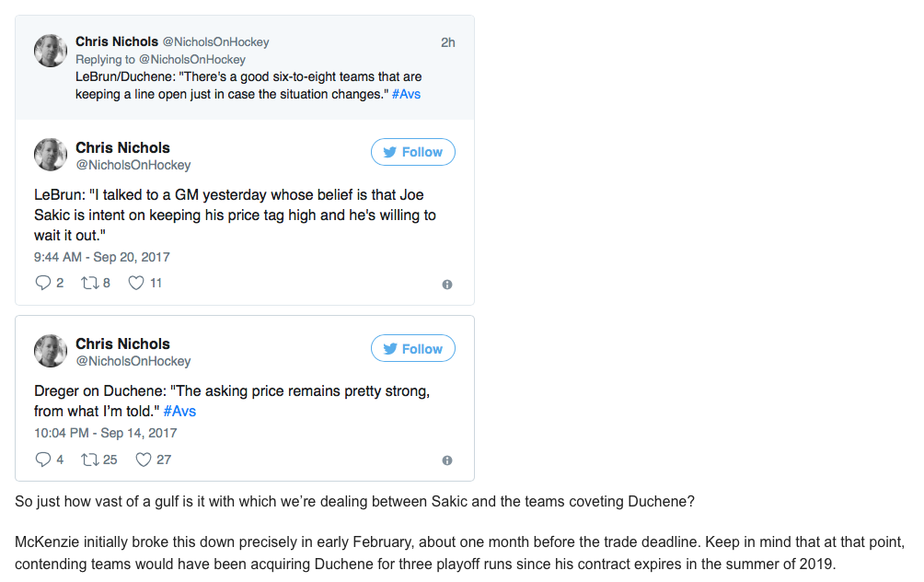Like the Sep 20 LeBrun tweet
Screen dimensions: 924x582
tap(136, 283)
